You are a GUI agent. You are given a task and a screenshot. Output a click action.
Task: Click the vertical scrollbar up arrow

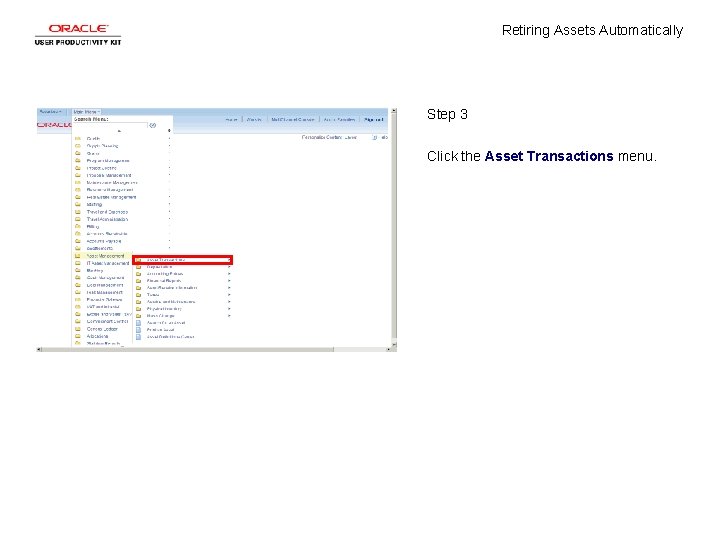tap(394, 111)
